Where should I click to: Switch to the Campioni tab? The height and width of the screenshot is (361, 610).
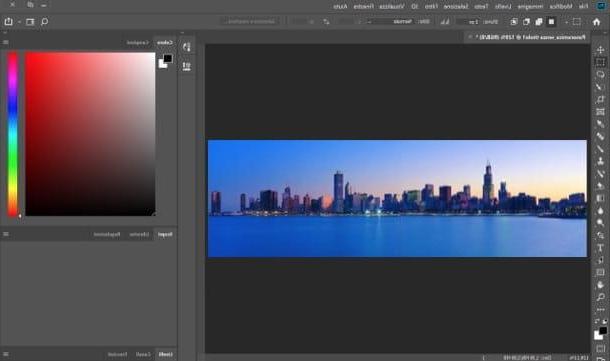tap(138, 42)
